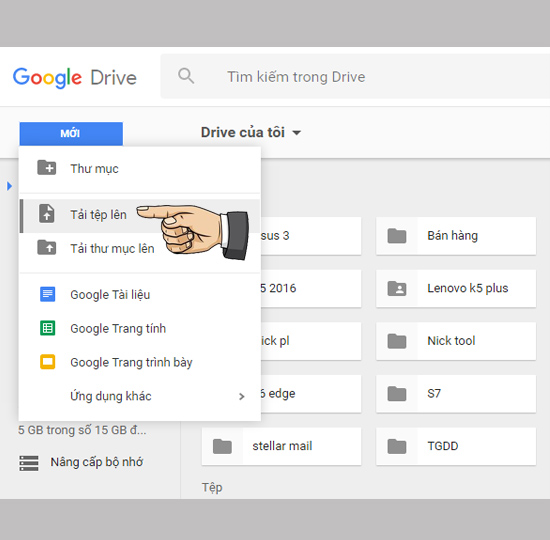Click the Bán hàng folder icon
550x540 pixels.
tap(397, 236)
